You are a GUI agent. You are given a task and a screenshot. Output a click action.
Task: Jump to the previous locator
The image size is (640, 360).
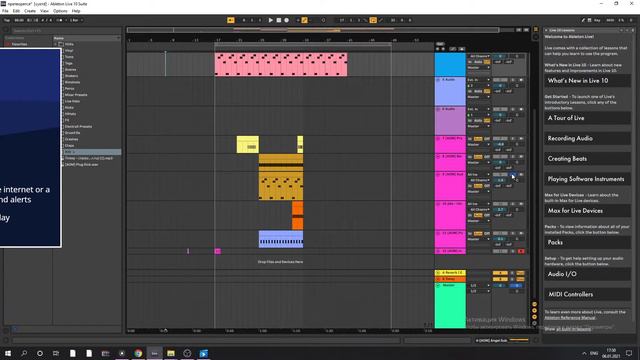click(438, 49)
